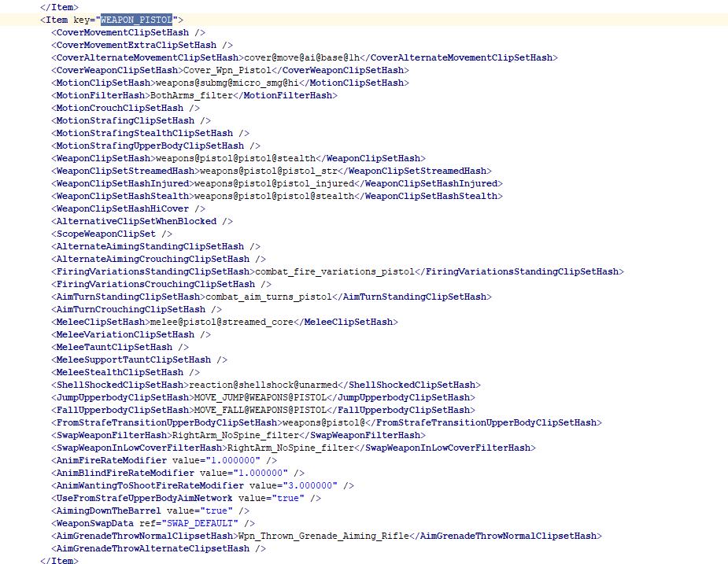
Task: Click the AnimWantingToShootFireRateModifier value 3.000000
Action: pyautogui.click(x=309, y=485)
